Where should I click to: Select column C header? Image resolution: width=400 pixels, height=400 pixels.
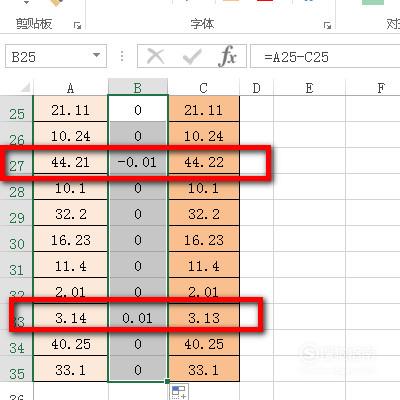[204, 88]
